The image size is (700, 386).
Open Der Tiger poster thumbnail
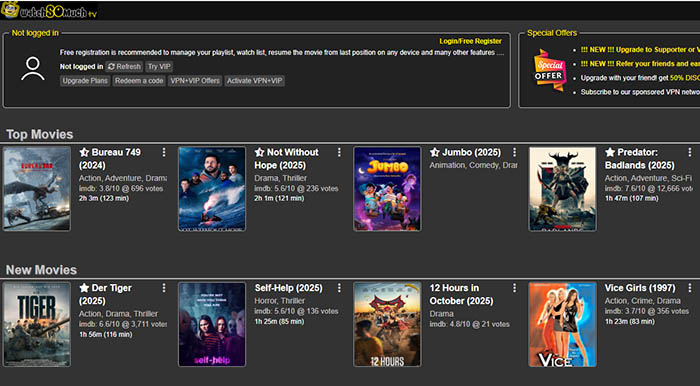point(37,324)
